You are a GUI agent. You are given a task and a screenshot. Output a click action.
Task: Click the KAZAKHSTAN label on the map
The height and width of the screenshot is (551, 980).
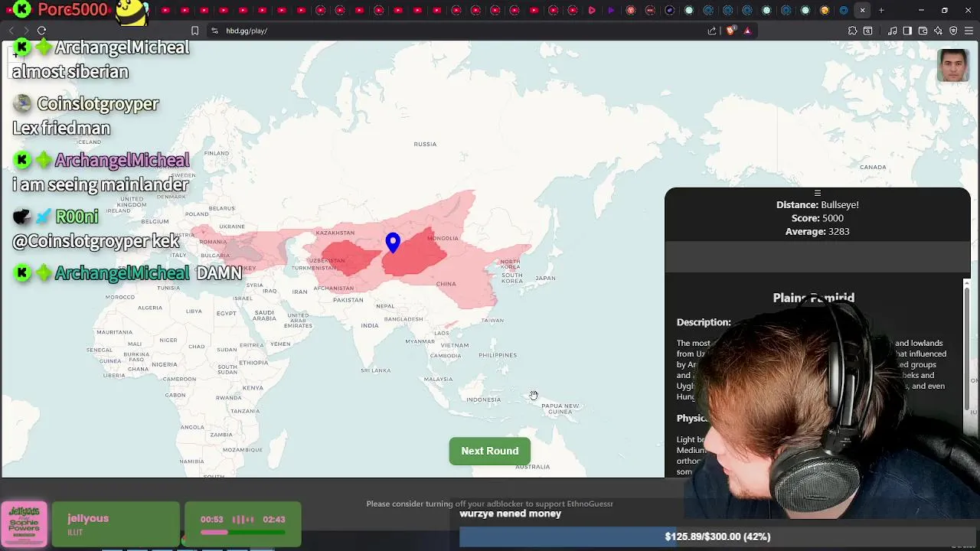(x=335, y=233)
